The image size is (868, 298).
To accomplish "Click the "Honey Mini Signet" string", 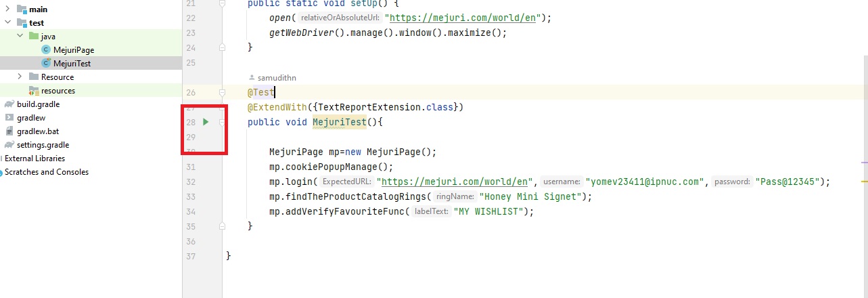I will (x=530, y=196).
